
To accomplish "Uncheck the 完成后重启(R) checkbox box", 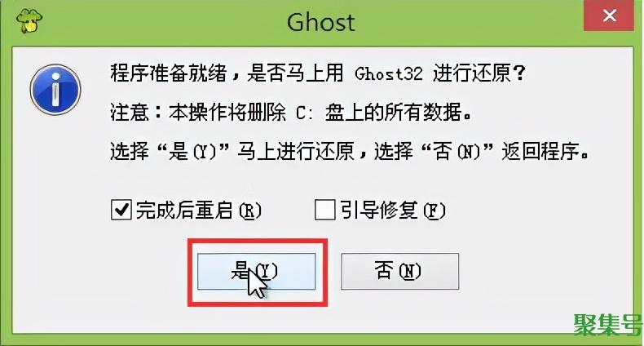I will click(x=121, y=210).
